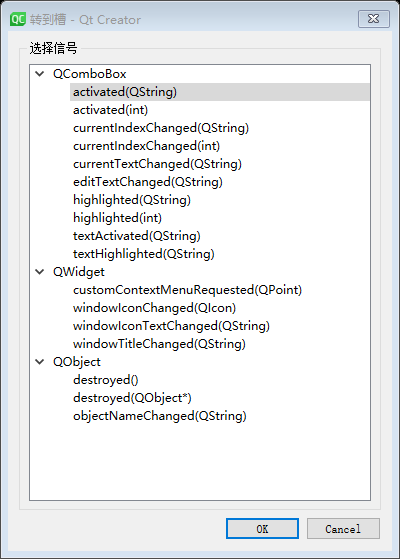Select windowTitleChanged(QString) signal
The width and height of the screenshot is (400, 559).
click(159, 344)
